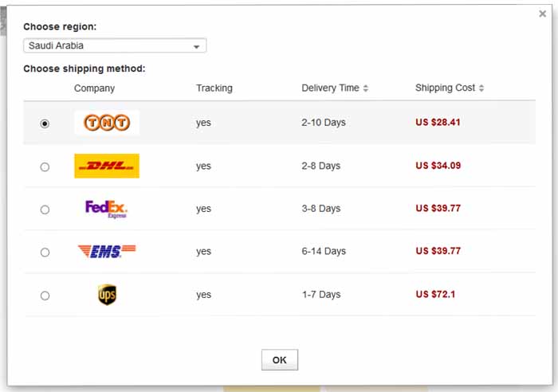This screenshot has height=392, width=558.
Task: Sort by Shipping Cost column
Action: tap(450, 88)
